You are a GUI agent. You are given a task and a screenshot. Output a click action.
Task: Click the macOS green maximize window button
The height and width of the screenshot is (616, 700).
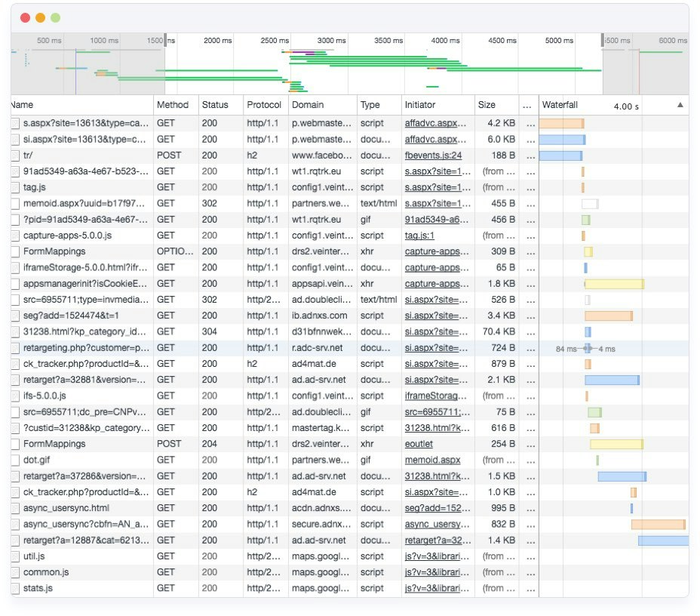tap(55, 18)
